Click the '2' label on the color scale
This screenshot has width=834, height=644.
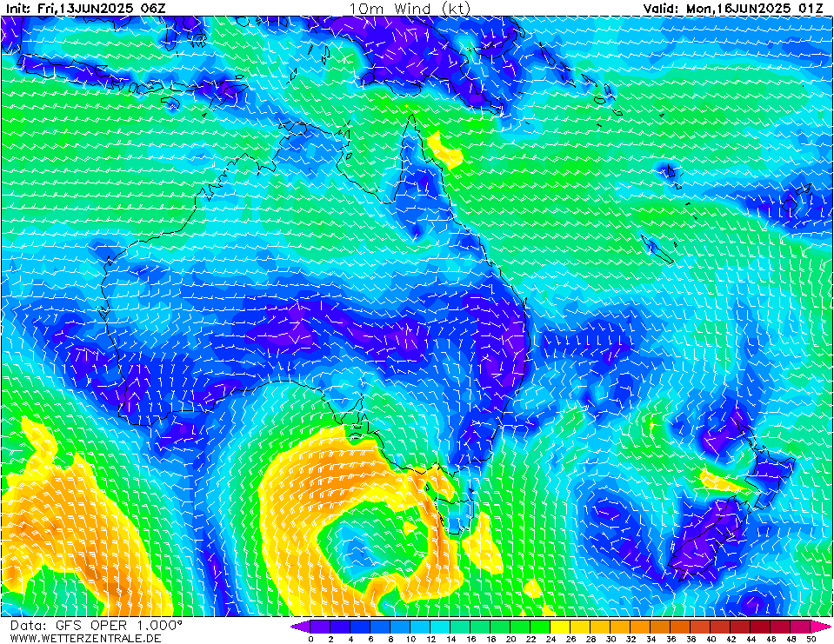[x=330, y=639]
